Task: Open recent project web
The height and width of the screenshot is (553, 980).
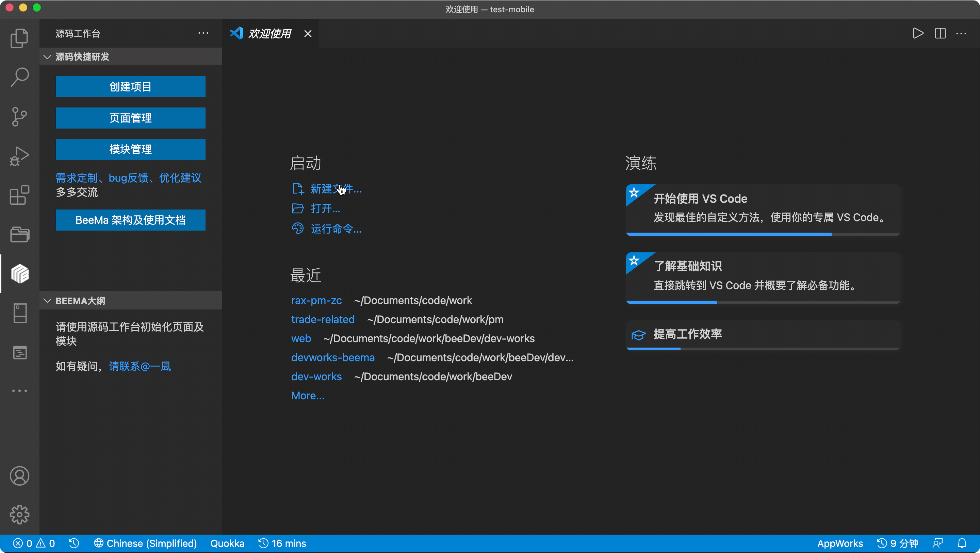Action: point(301,338)
